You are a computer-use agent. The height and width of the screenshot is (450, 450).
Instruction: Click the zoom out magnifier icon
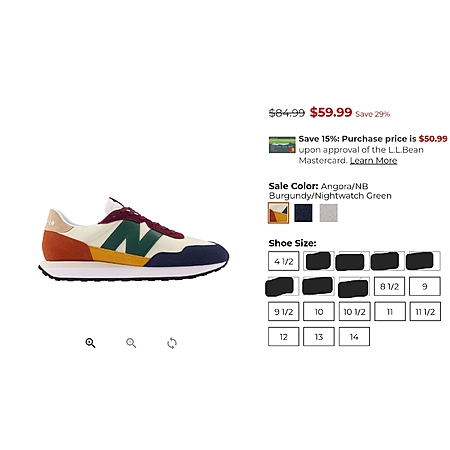(131, 343)
